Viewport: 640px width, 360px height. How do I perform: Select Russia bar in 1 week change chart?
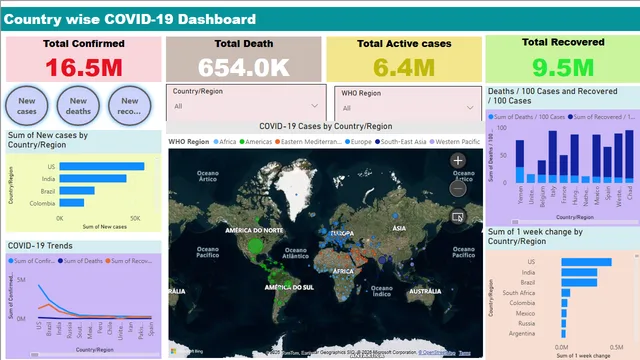click(x=564, y=323)
